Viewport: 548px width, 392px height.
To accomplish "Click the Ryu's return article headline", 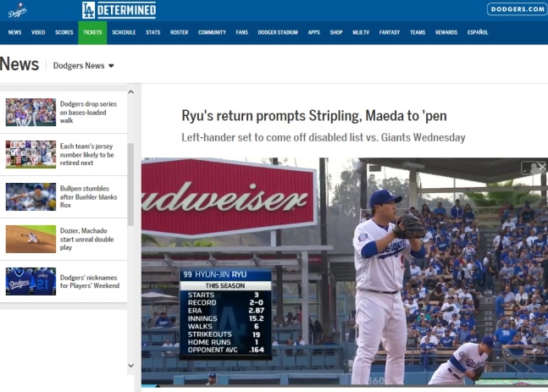I will coord(314,116).
